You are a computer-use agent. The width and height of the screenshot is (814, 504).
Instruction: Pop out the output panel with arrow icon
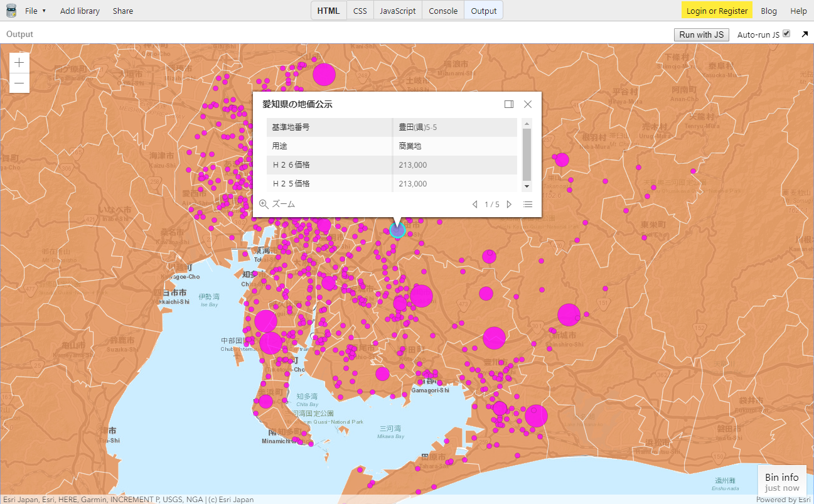coord(805,35)
